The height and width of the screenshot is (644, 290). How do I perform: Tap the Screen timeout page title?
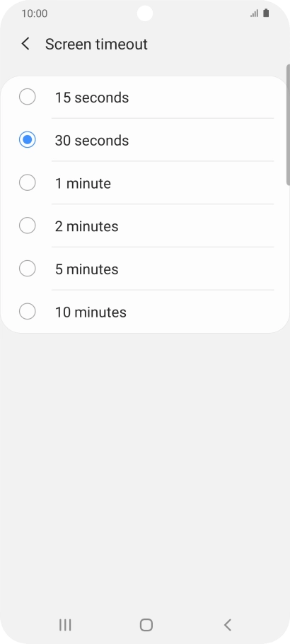tap(96, 44)
